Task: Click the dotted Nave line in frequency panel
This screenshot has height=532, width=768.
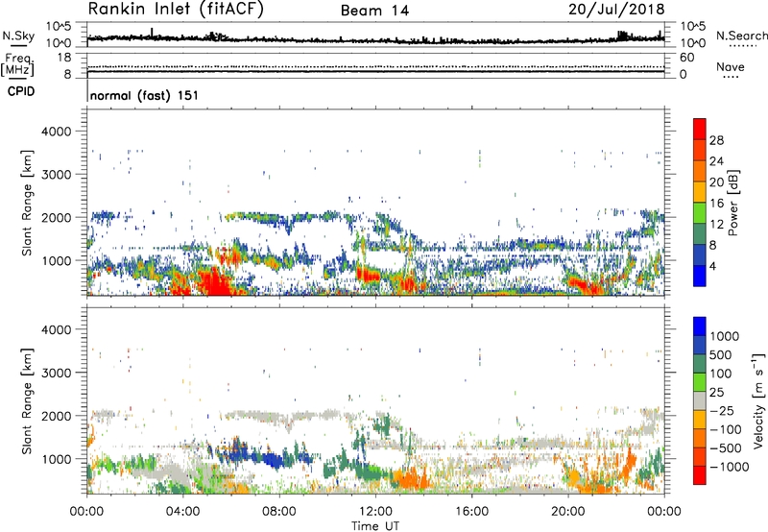Action: pos(375,66)
